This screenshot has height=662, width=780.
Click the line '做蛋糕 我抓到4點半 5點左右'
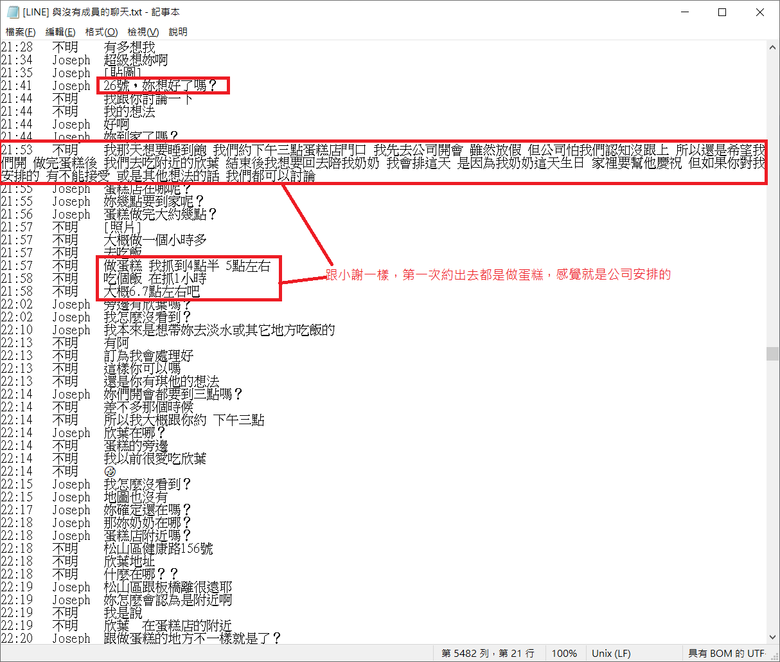[187, 266]
